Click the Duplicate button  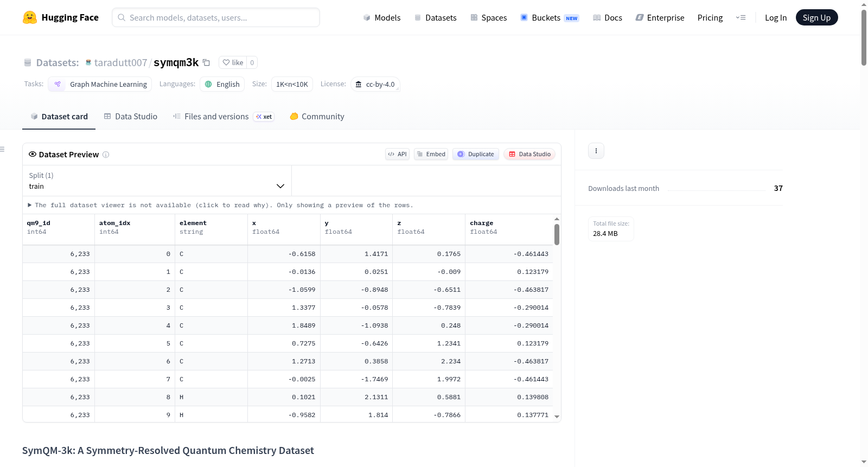(476, 154)
